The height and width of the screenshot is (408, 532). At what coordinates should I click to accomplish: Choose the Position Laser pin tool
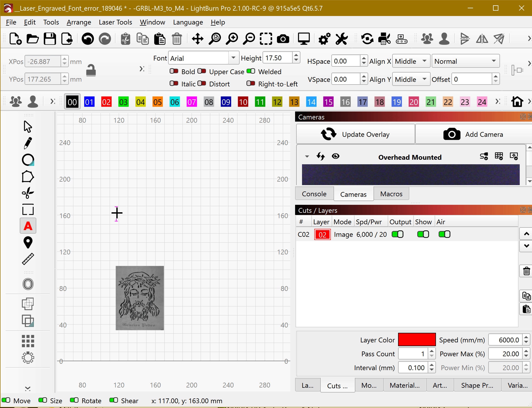point(28,242)
